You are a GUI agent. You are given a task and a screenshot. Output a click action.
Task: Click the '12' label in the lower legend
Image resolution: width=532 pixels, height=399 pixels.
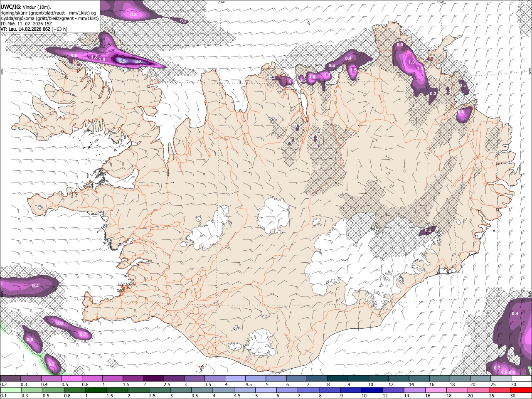(385, 396)
